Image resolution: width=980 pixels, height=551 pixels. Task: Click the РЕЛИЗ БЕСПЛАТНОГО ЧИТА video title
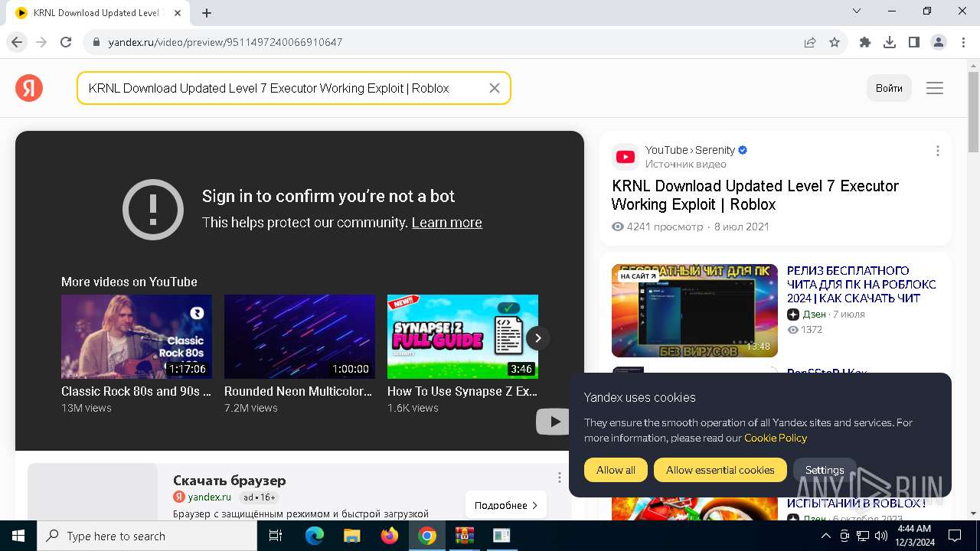[x=861, y=284]
